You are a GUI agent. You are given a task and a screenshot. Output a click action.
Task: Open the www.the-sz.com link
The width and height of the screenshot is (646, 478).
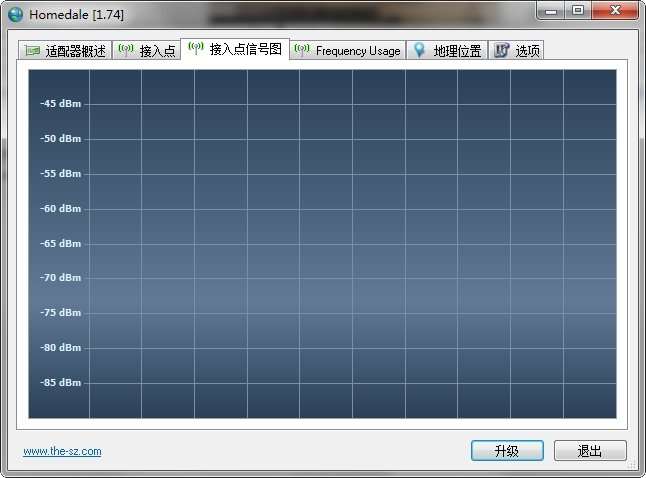(x=62, y=451)
